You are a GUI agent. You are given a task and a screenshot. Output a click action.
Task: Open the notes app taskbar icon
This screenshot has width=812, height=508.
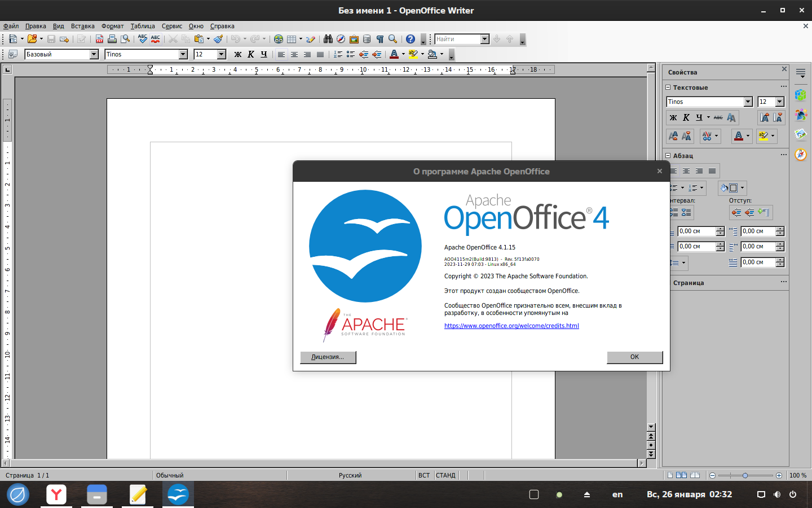coord(138,494)
